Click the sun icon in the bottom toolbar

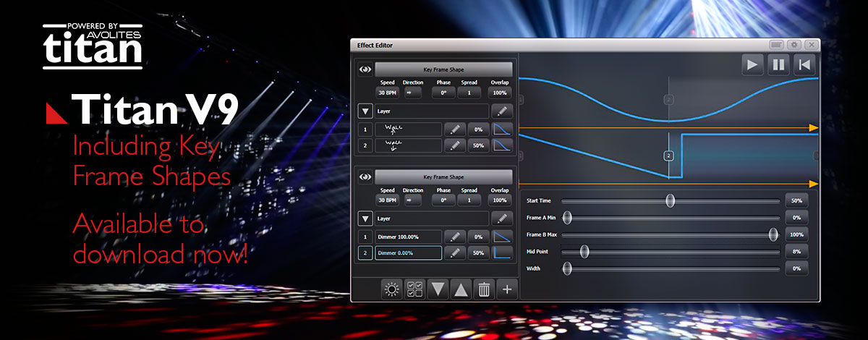pos(392,290)
